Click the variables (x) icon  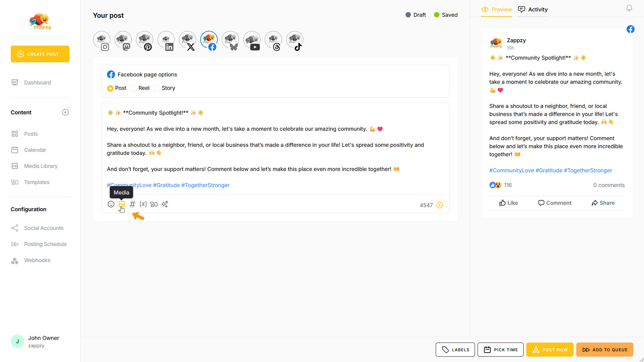pos(143,204)
